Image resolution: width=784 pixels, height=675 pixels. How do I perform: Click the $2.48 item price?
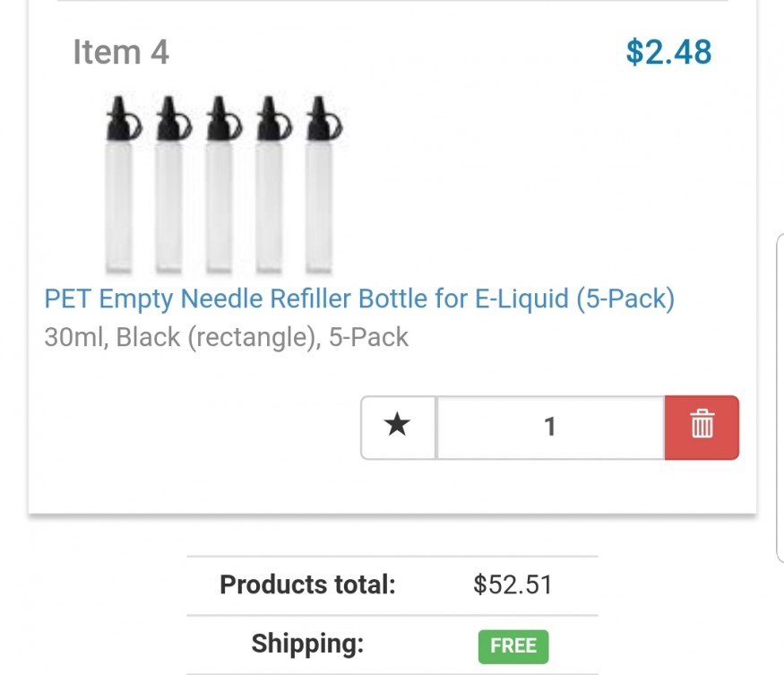point(668,52)
